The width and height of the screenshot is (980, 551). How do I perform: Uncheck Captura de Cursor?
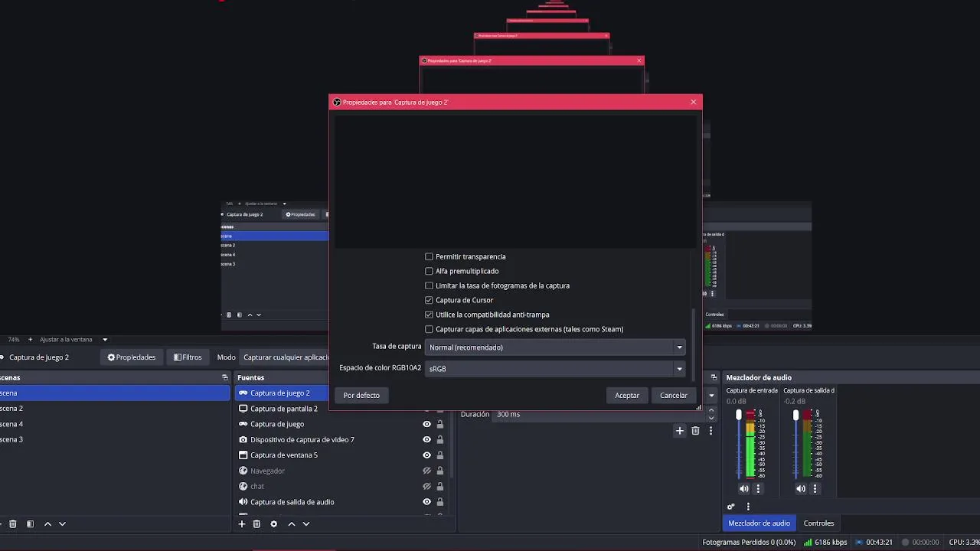429,300
